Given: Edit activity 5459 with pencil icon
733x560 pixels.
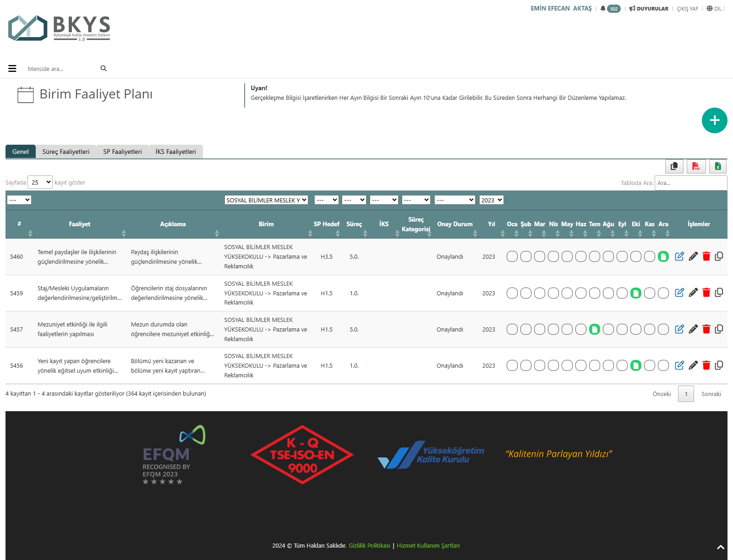Looking at the screenshot, I should [693, 293].
